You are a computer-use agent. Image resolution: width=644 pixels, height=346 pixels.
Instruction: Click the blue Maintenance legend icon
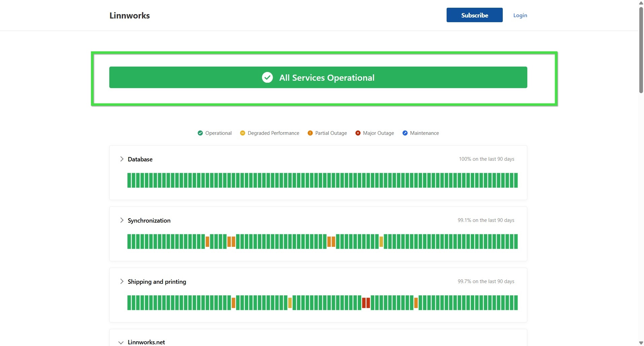[405, 133]
